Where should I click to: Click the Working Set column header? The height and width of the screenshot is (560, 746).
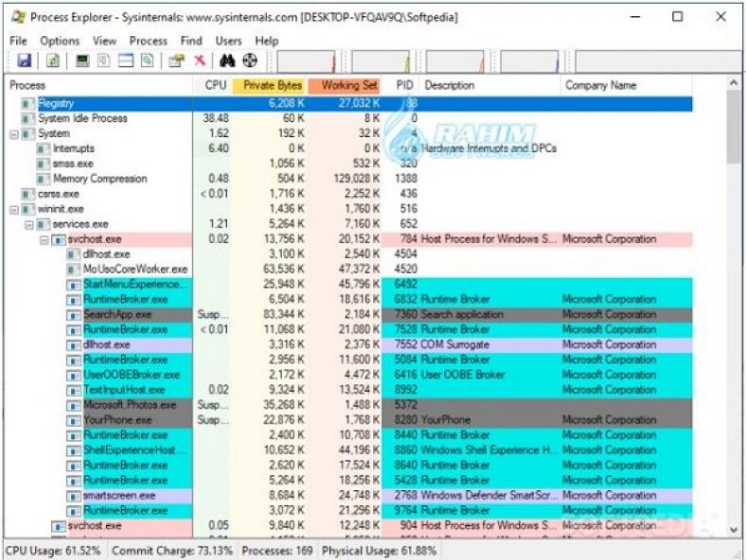347,85
